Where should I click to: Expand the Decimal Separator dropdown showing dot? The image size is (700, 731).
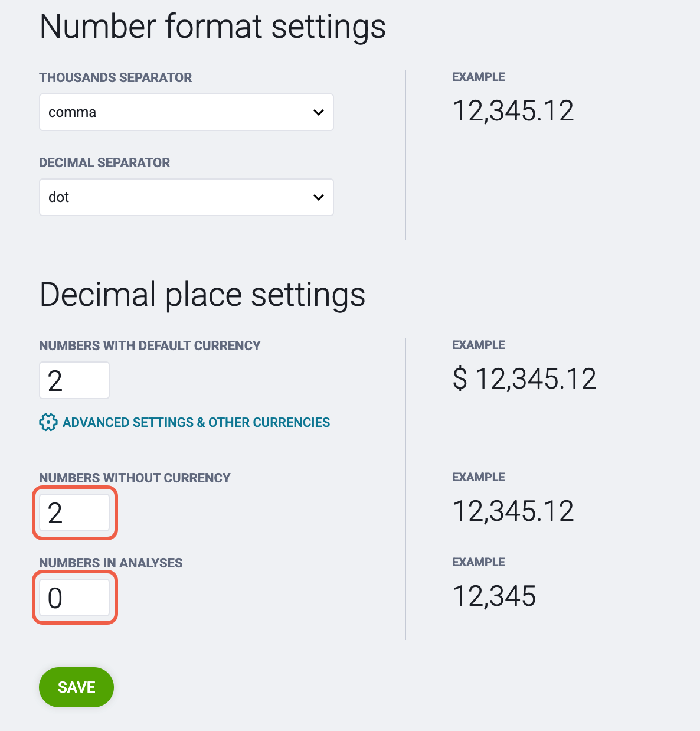coord(187,197)
